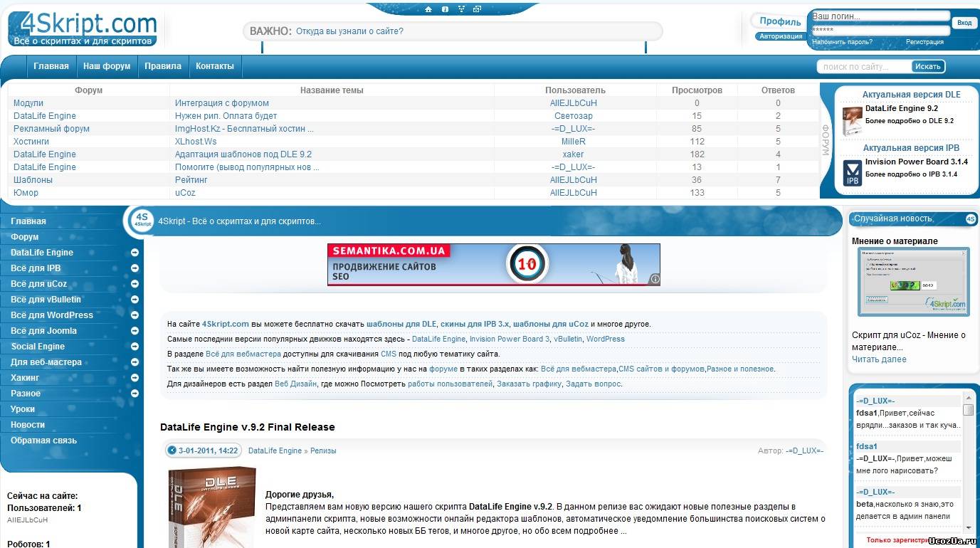Open topic XLhost.Ws
Screen dimensions: 980x548
(x=196, y=142)
